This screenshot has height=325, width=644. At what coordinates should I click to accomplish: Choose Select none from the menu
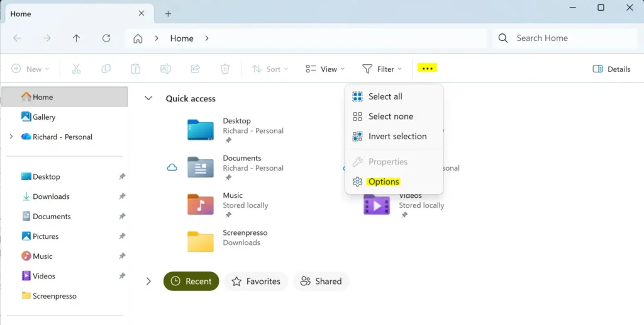(394, 117)
